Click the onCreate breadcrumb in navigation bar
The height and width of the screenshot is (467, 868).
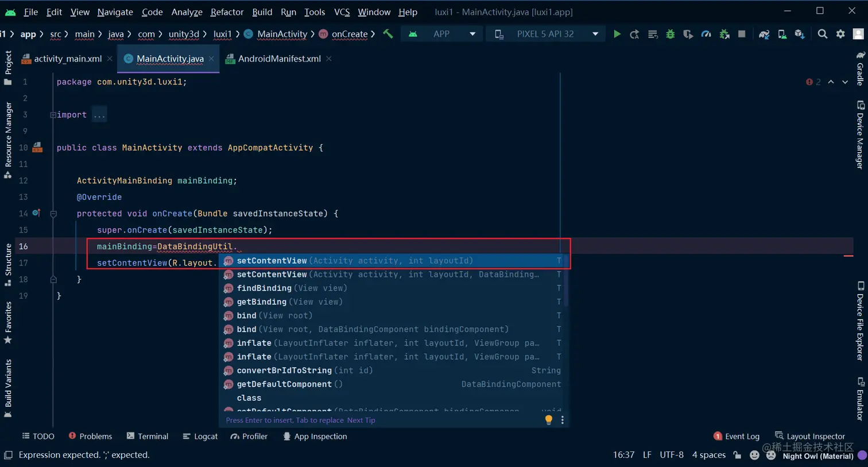[x=343, y=34]
